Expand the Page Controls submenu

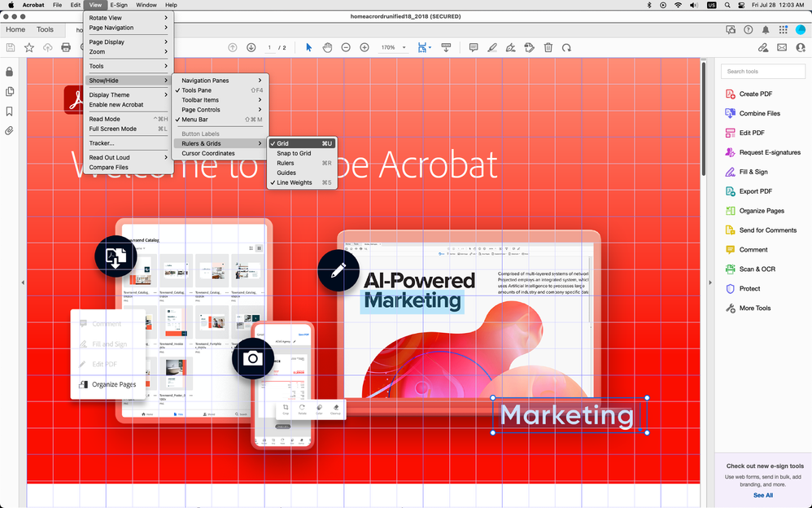pyautogui.click(x=220, y=110)
